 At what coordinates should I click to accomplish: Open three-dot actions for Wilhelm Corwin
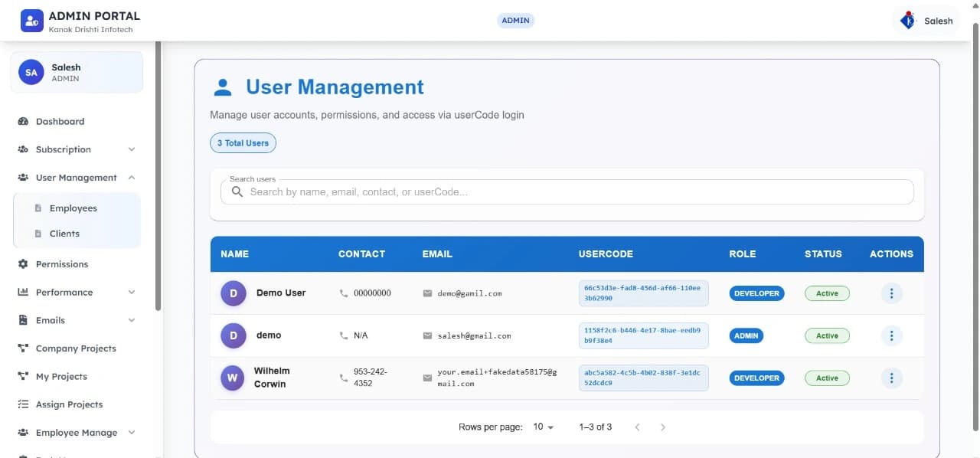891,378
